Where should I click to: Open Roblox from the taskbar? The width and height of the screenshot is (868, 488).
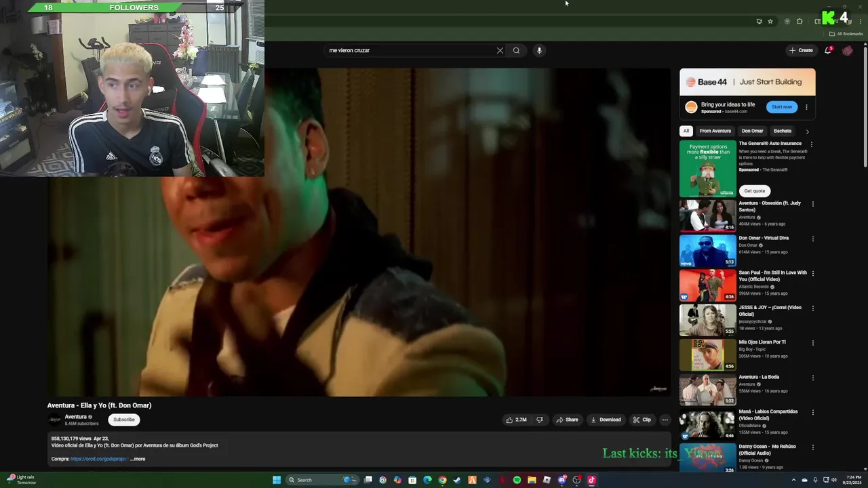tap(547, 480)
